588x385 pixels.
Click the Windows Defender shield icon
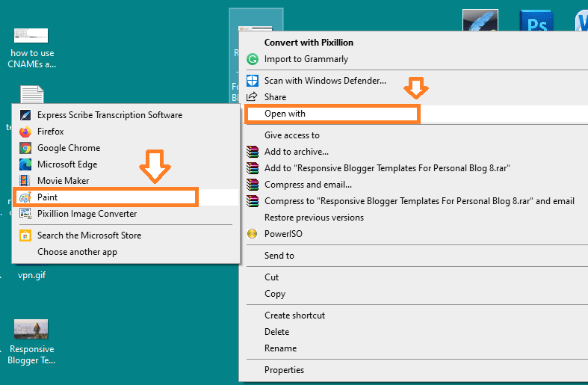click(253, 81)
